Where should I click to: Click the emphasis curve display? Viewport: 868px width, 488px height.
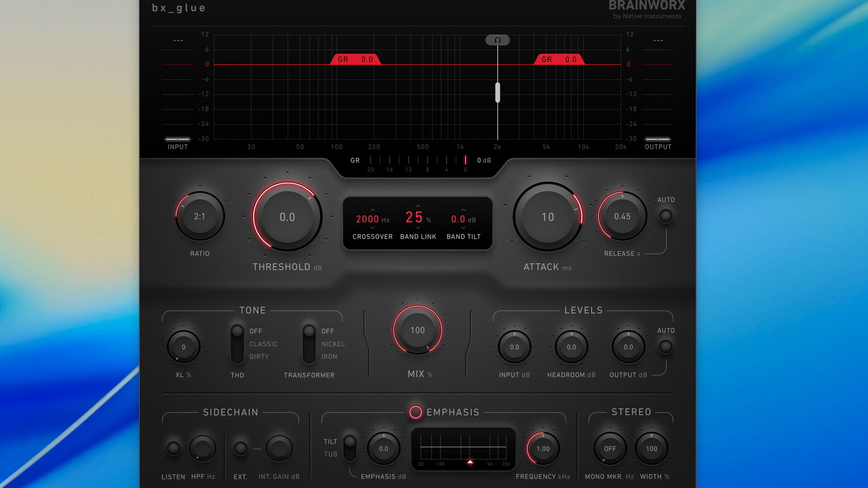click(x=463, y=450)
